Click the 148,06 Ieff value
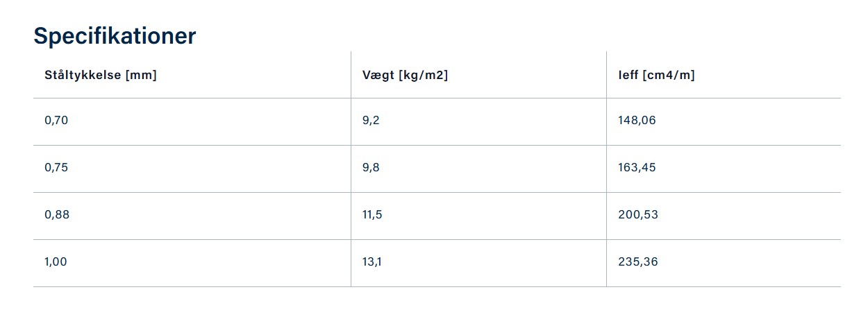The image size is (868, 310). (x=637, y=121)
